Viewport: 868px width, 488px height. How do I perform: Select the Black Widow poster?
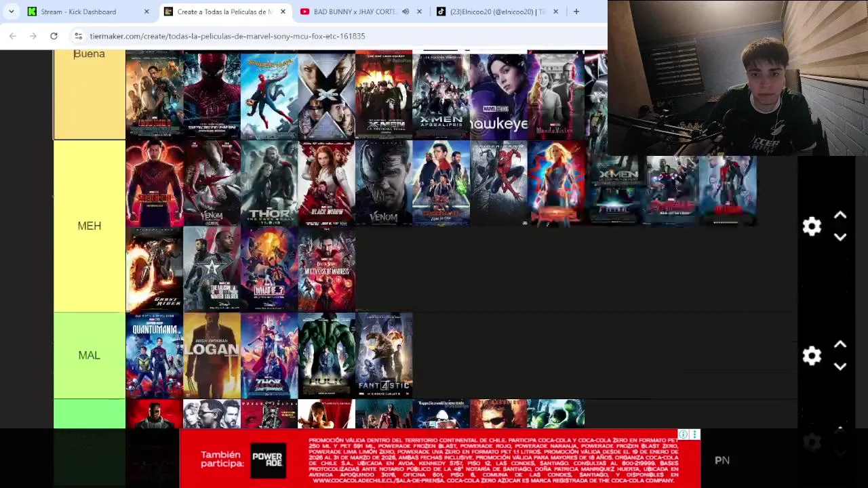[x=326, y=183]
